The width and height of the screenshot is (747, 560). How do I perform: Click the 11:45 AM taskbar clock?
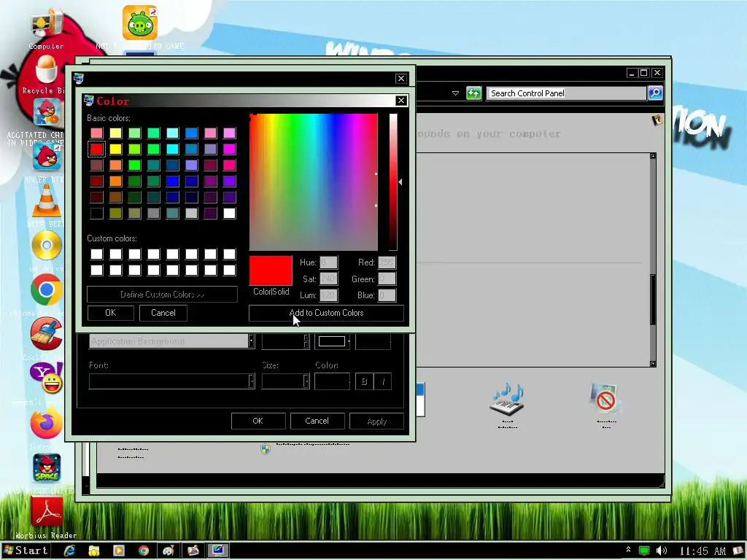pos(703,551)
